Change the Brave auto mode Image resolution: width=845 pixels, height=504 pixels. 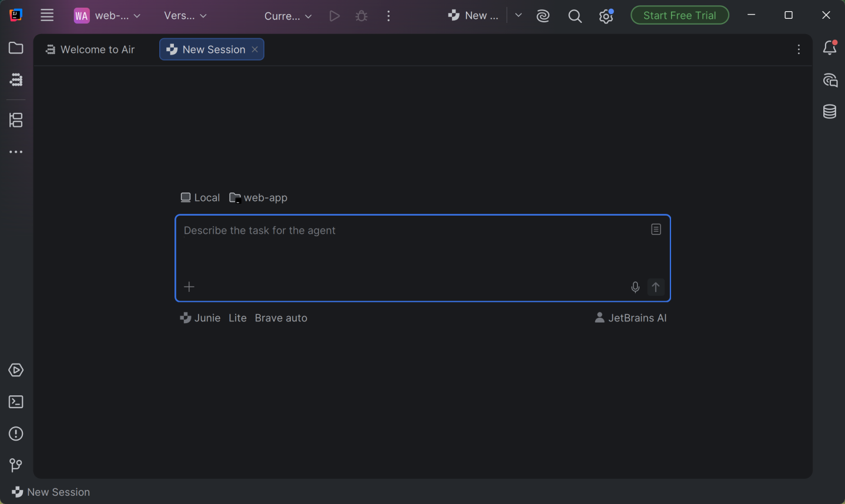pyautogui.click(x=281, y=318)
